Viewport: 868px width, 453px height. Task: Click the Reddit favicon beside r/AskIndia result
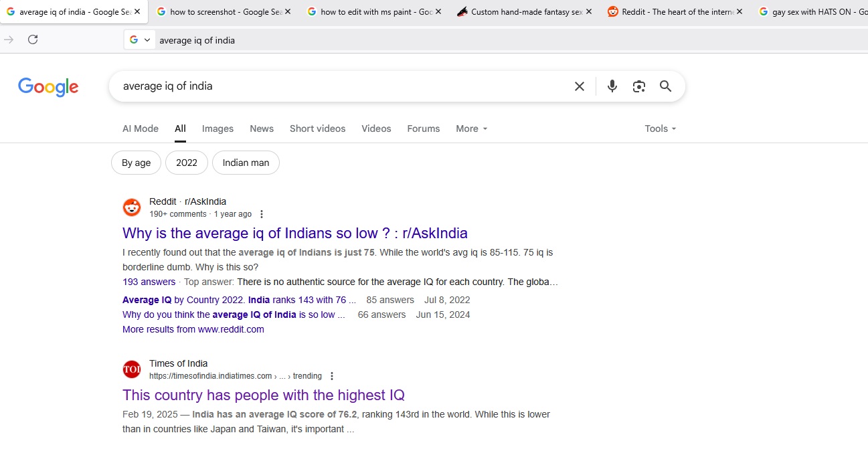click(132, 207)
